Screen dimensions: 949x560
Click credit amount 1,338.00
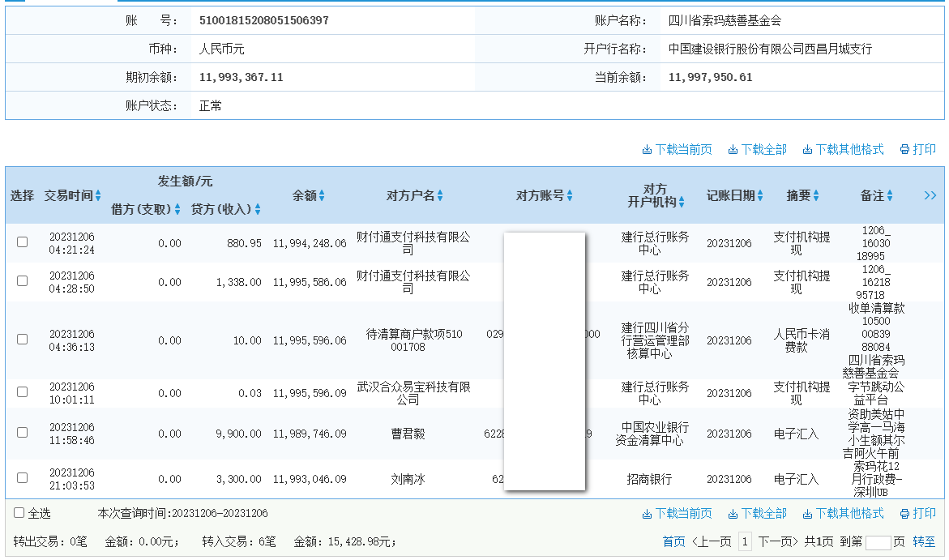(x=239, y=282)
